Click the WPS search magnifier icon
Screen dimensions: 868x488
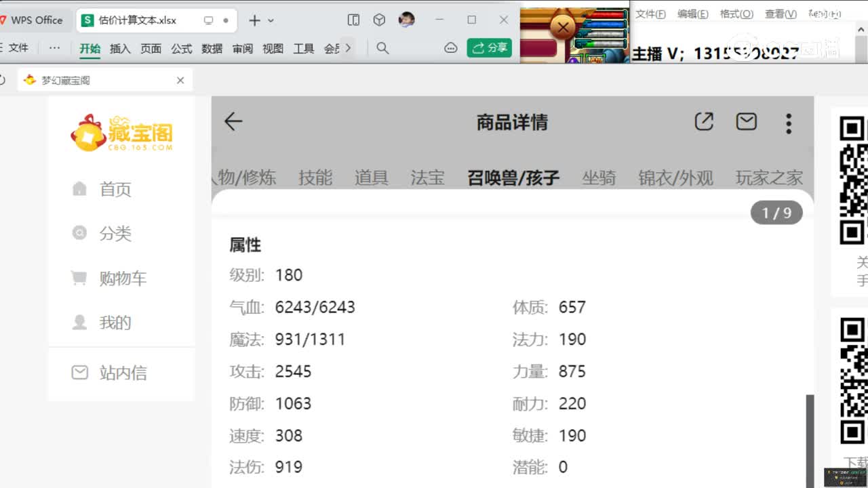[x=382, y=48]
